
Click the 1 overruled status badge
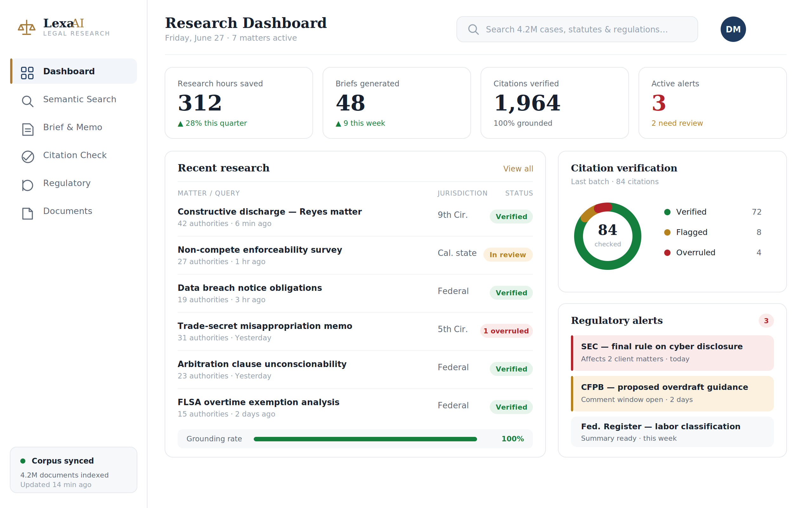(x=506, y=331)
